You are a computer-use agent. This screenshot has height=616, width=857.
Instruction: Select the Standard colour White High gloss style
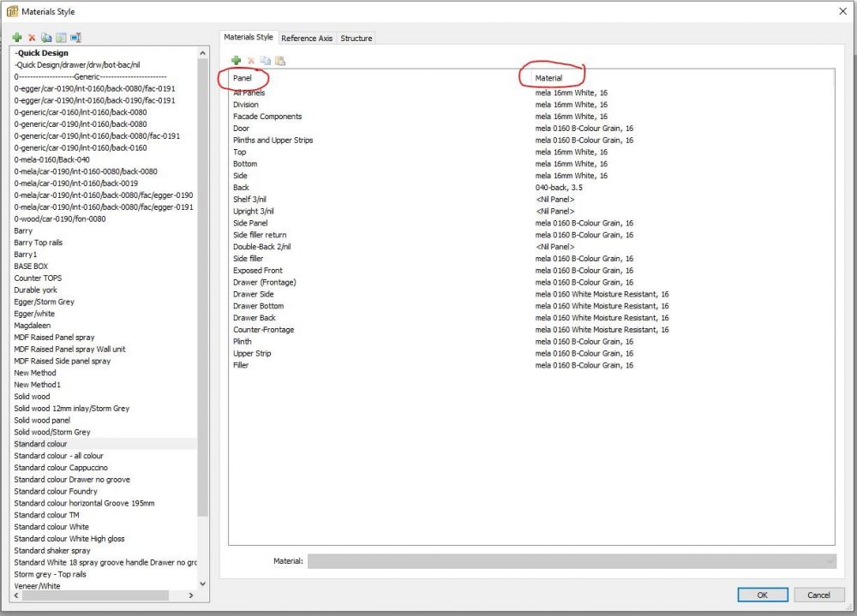69,539
